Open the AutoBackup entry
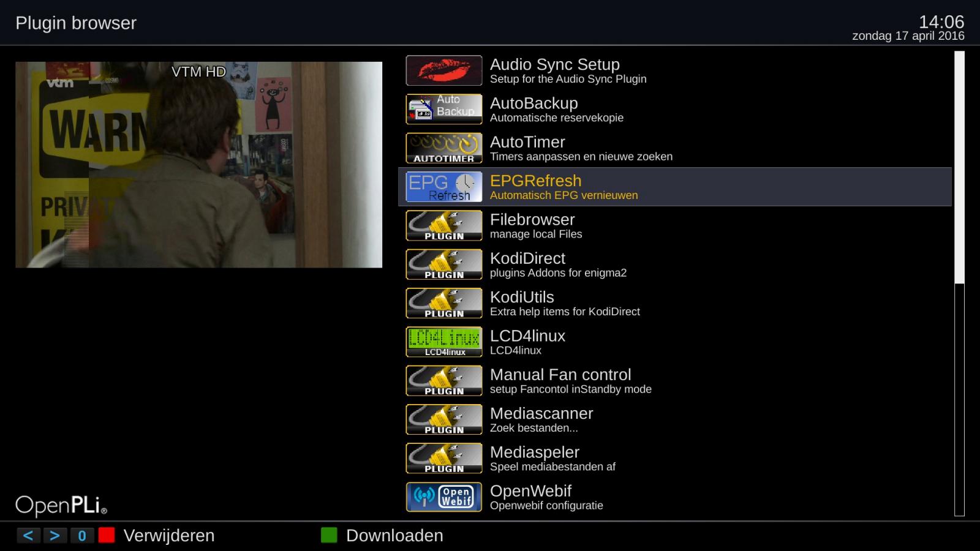 coord(675,109)
